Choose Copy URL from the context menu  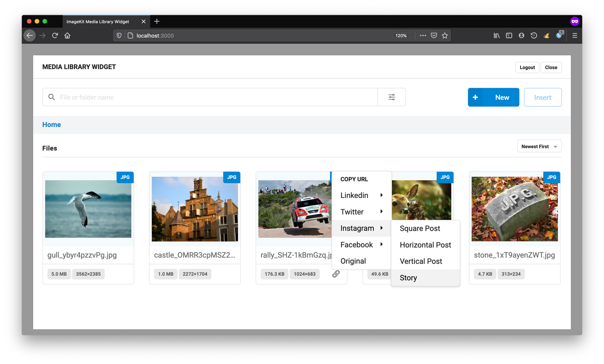[354, 179]
